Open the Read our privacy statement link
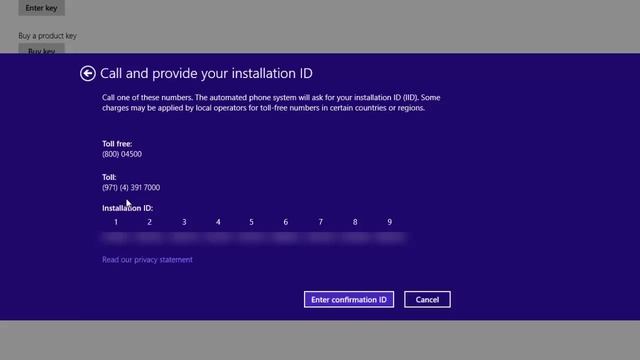 click(147, 260)
